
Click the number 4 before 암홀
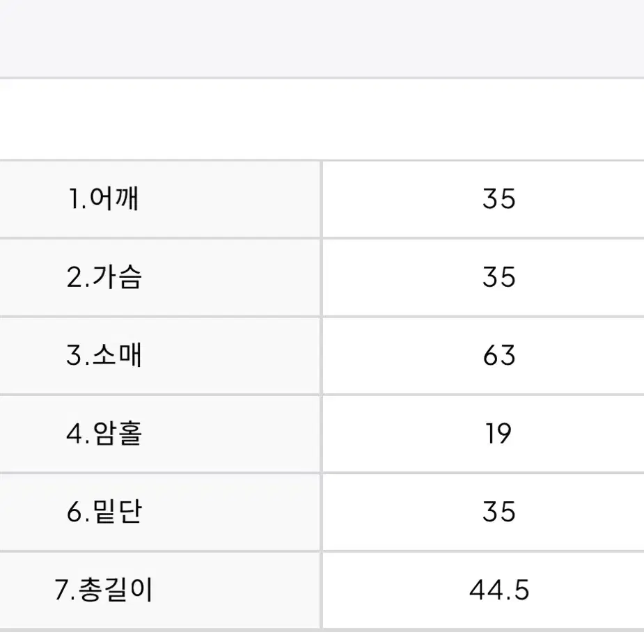click(74, 433)
